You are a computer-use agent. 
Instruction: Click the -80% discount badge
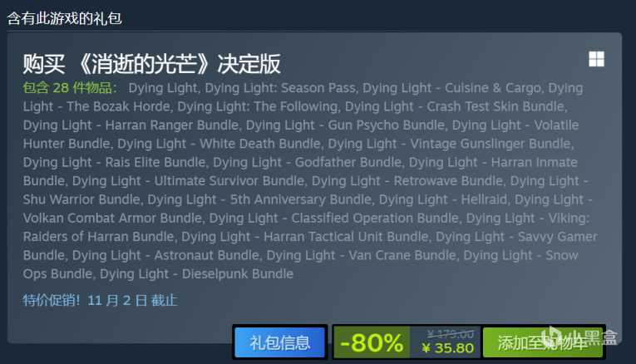point(372,342)
